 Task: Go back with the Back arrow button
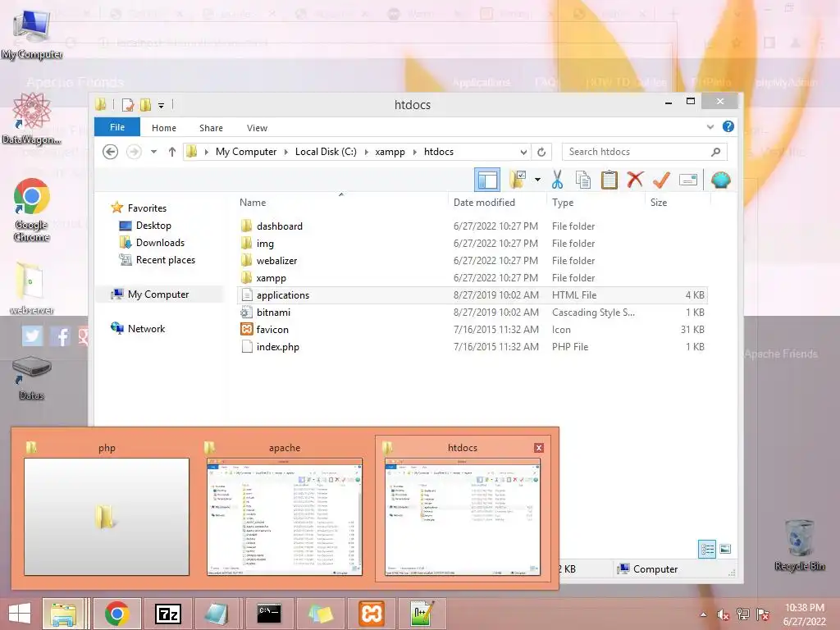(111, 152)
